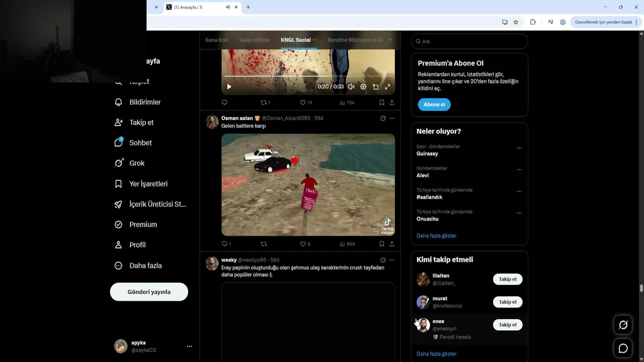The width and height of the screenshot is (644, 362).
Task: Click the Ara search field
Action: [469, 41]
